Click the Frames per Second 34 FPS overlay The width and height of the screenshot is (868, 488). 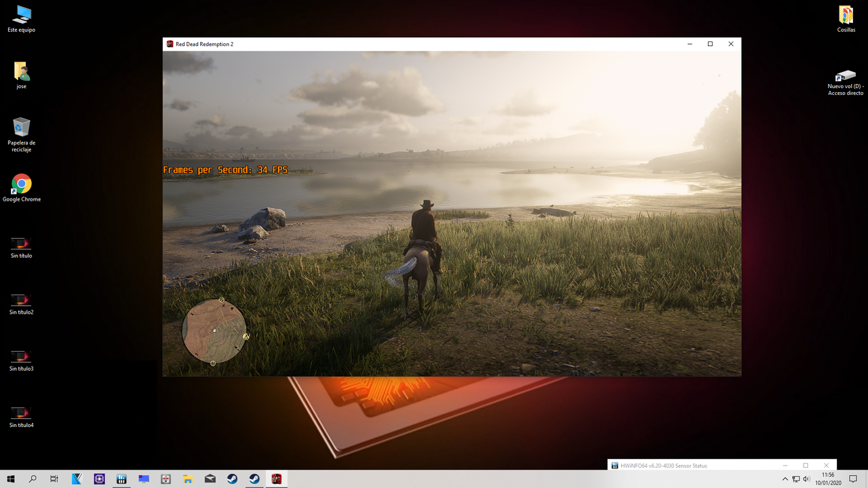pyautogui.click(x=225, y=170)
